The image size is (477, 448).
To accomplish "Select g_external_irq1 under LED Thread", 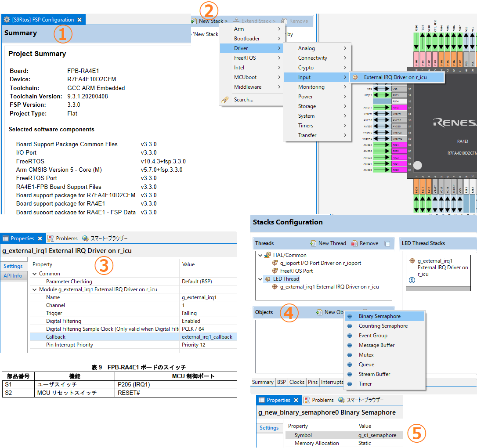I will tap(325, 287).
